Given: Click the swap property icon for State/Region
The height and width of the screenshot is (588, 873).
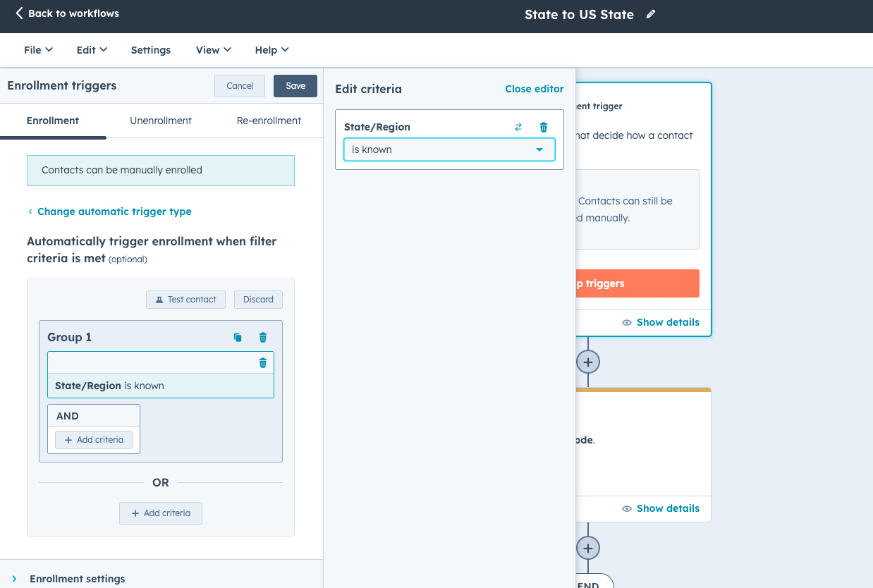Looking at the screenshot, I should coord(518,127).
